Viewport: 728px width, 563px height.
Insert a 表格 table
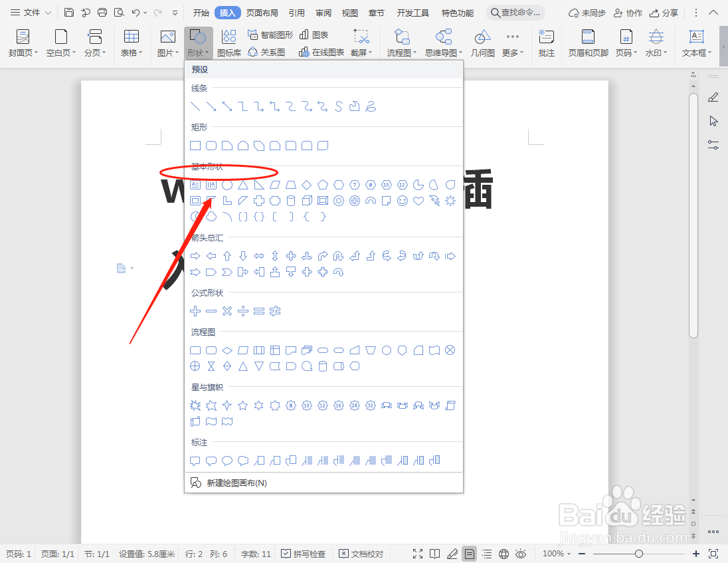tap(131, 42)
